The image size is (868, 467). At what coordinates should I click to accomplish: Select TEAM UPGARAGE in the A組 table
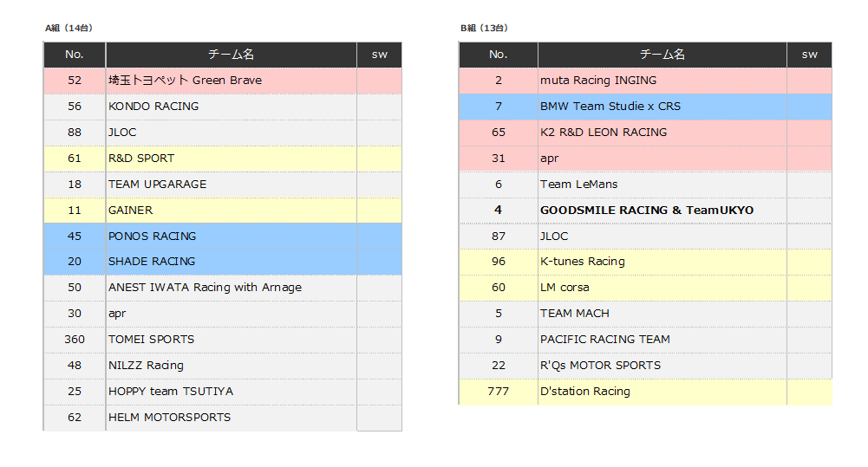click(157, 185)
